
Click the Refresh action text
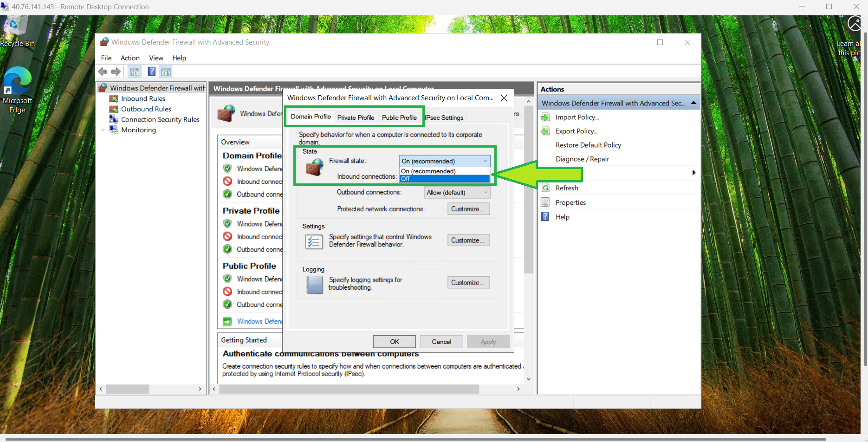tap(567, 188)
